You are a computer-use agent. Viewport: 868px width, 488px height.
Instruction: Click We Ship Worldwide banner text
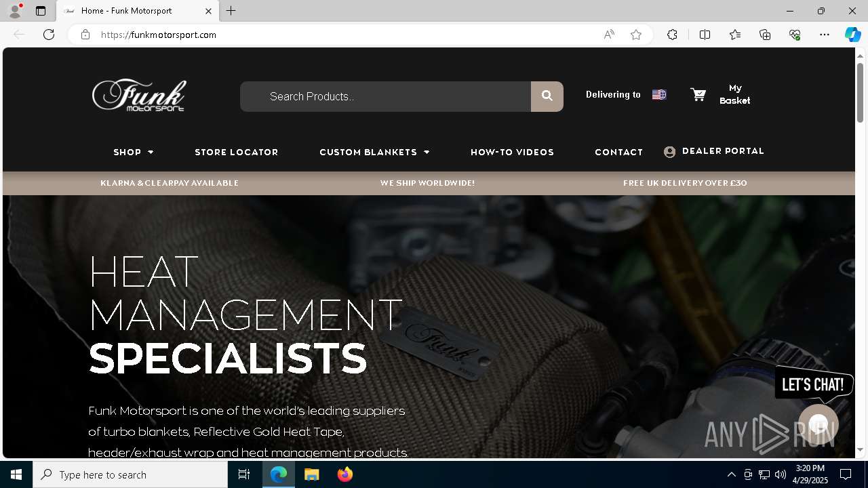[427, 183]
